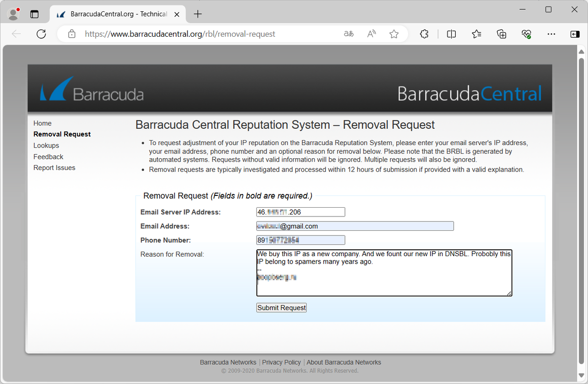Add this page to favorites star
The width and height of the screenshot is (588, 384).
[x=394, y=34]
